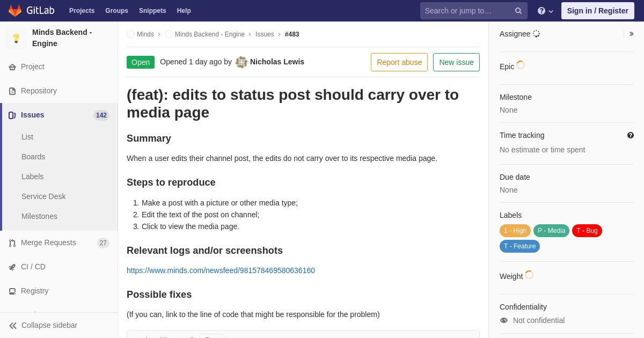
Task: Click the Issues sidebar icon
Action: [x=12, y=115]
